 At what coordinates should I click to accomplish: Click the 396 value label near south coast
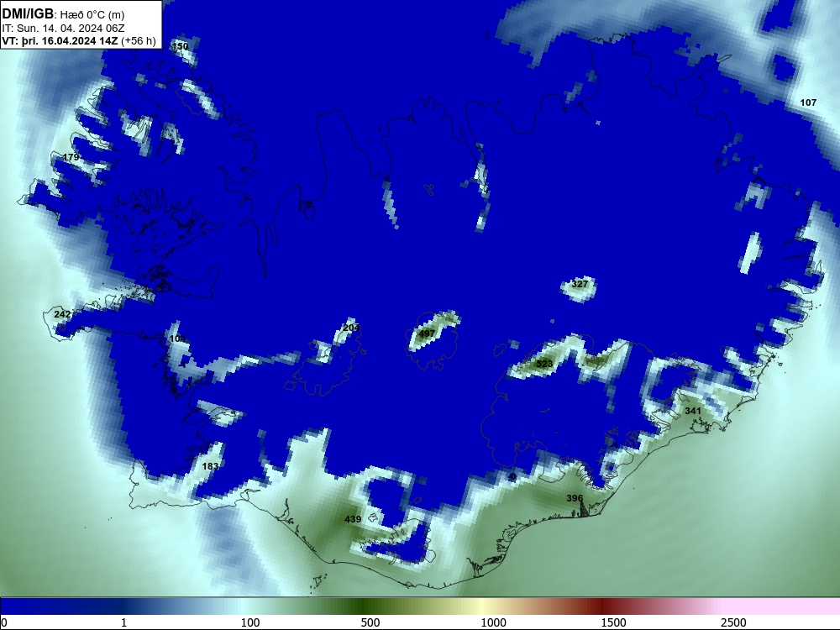click(x=575, y=498)
